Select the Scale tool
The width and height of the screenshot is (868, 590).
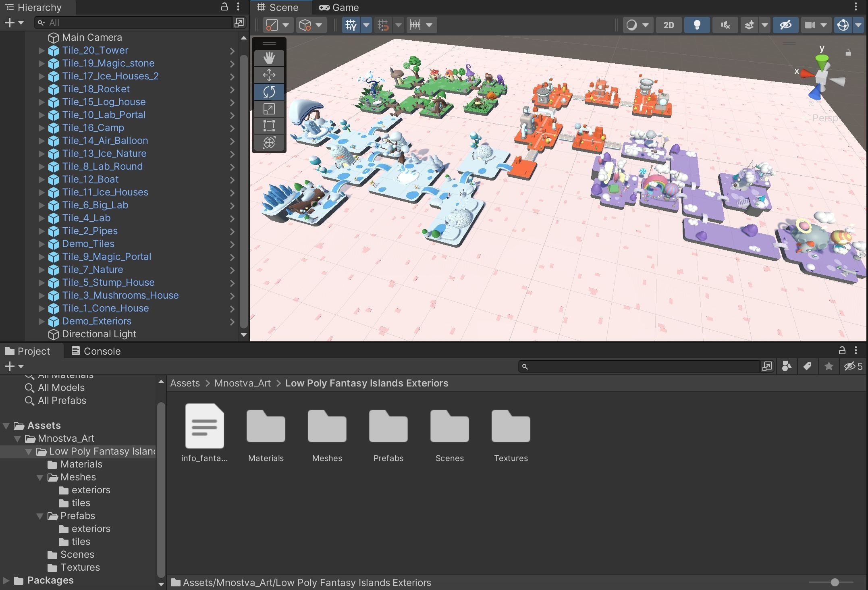[x=269, y=109]
